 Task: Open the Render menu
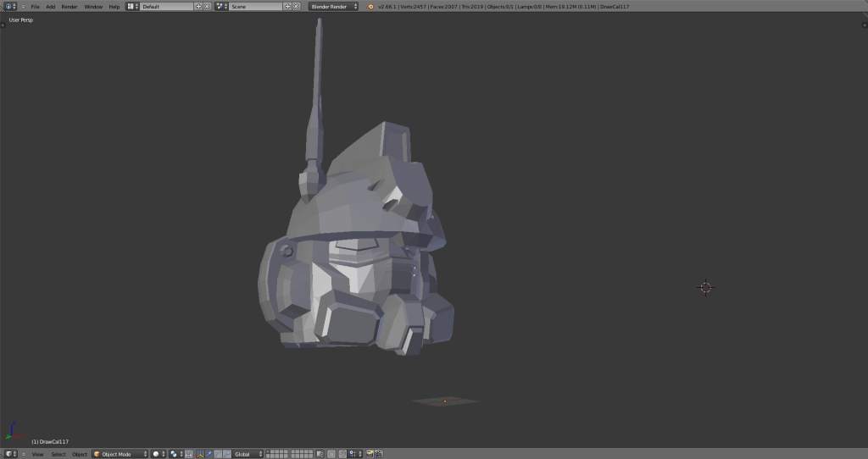pos(69,6)
